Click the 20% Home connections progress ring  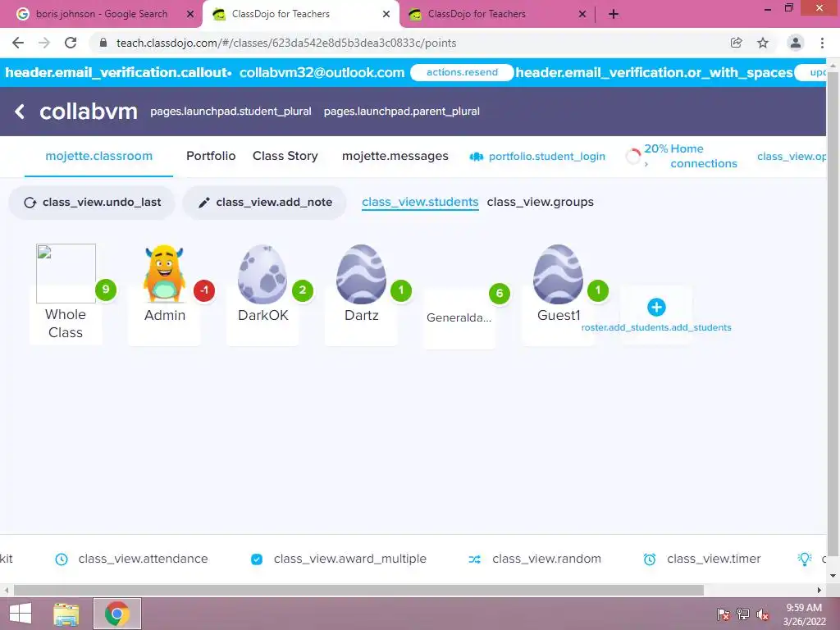[x=633, y=157]
